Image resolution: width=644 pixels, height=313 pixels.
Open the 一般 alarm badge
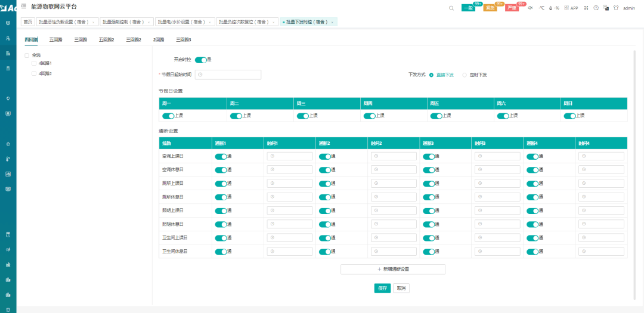(468, 8)
